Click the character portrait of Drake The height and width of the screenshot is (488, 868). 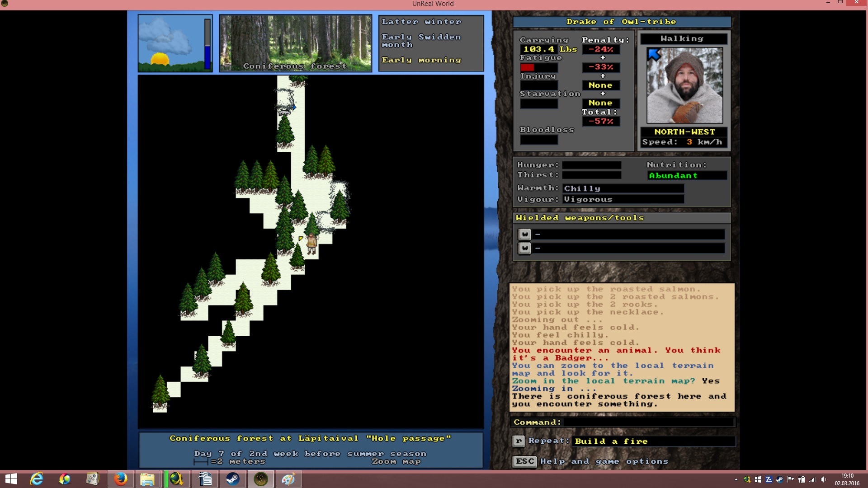click(684, 85)
